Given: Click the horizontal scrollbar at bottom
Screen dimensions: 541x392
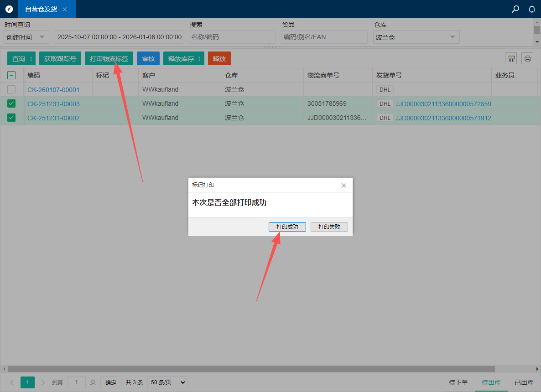Looking at the screenshot, I should pos(251,369).
